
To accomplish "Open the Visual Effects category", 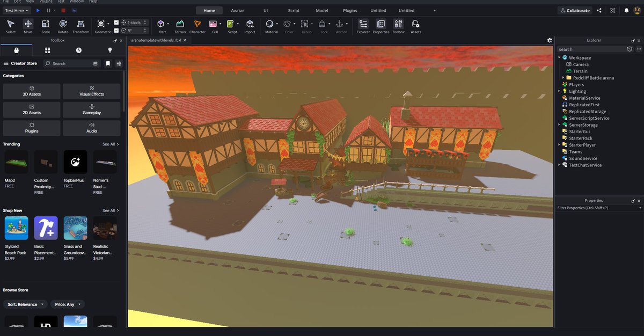I will [x=92, y=91].
